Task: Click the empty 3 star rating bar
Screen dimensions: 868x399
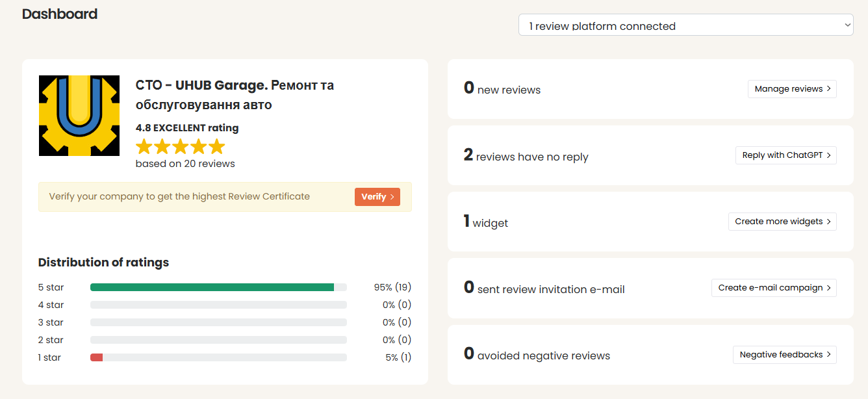Action: [218, 322]
